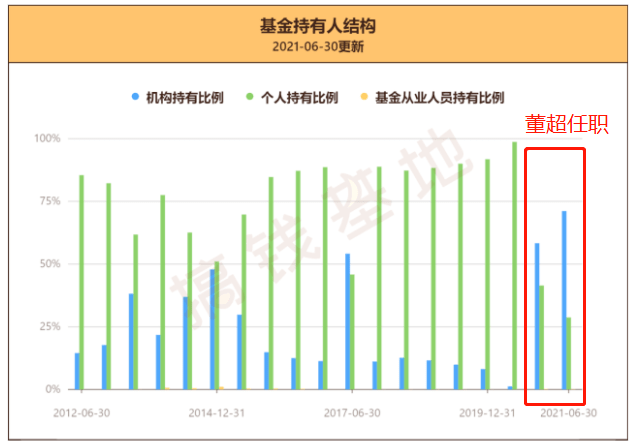Click the 2021-06-30更新 subtitle
Screen dimensions: 635x446
coord(318,47)
